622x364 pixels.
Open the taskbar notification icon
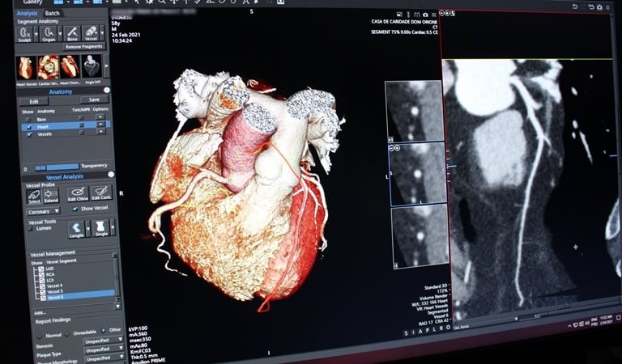click(619, 319)
